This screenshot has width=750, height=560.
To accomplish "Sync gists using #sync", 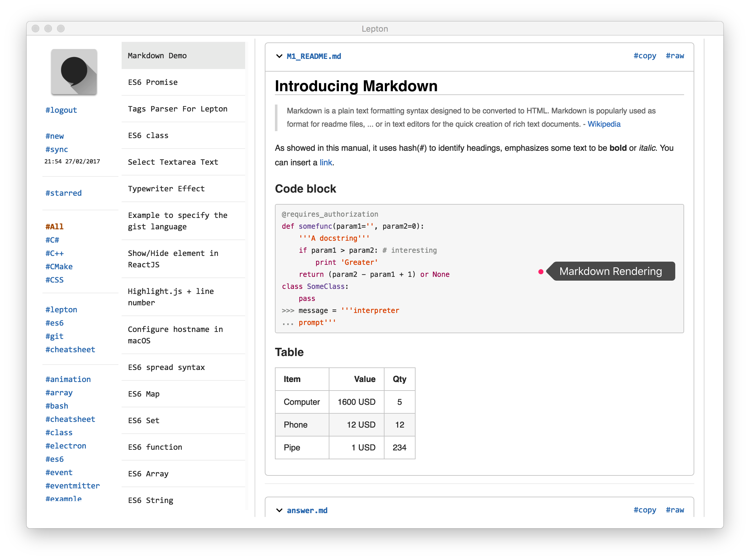I will (57, 150).
